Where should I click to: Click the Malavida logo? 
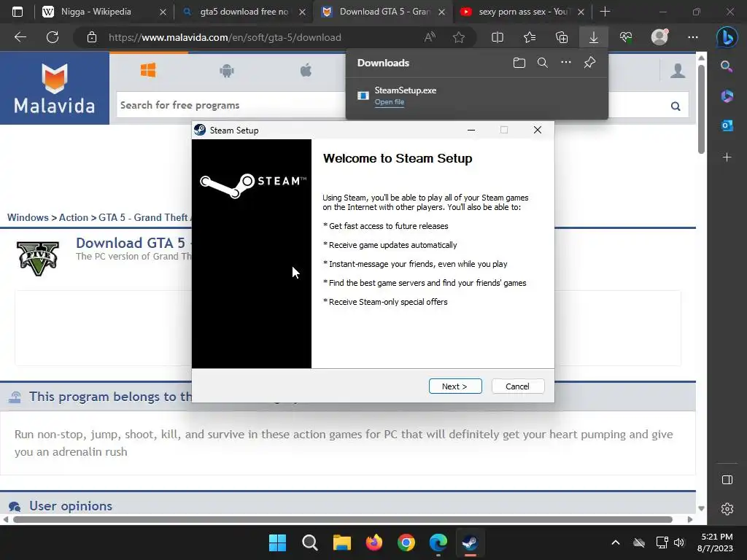tap(54, 88)
